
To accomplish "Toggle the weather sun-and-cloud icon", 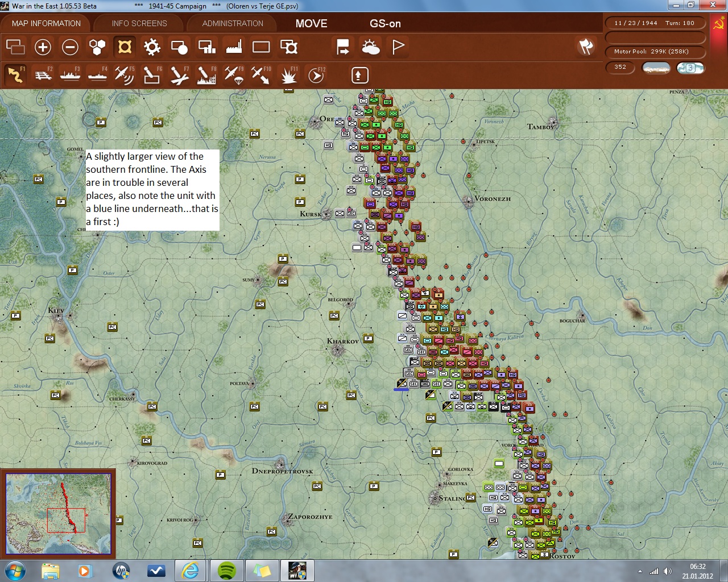I will 370,47.
